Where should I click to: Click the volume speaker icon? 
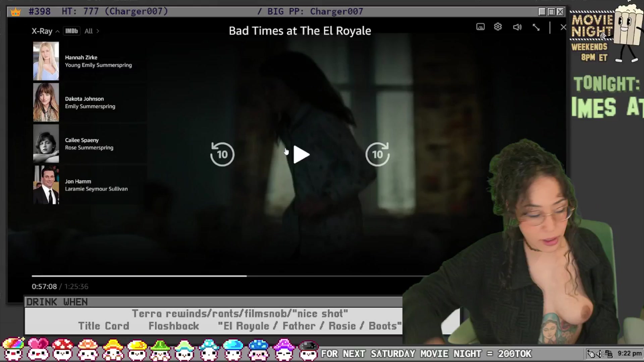517,27
